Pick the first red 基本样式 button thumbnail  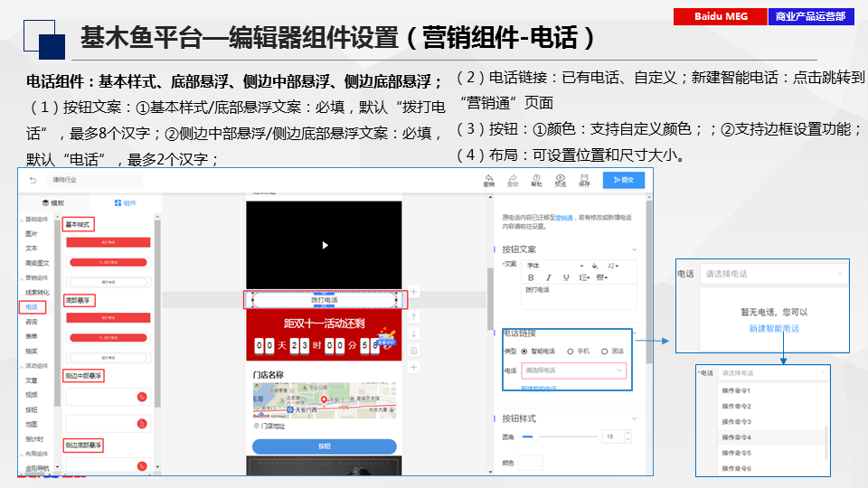[108, 242]
